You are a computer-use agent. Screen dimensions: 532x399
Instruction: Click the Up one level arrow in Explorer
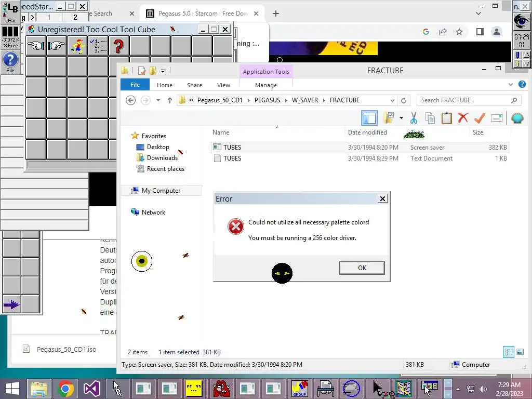(170, 100)
